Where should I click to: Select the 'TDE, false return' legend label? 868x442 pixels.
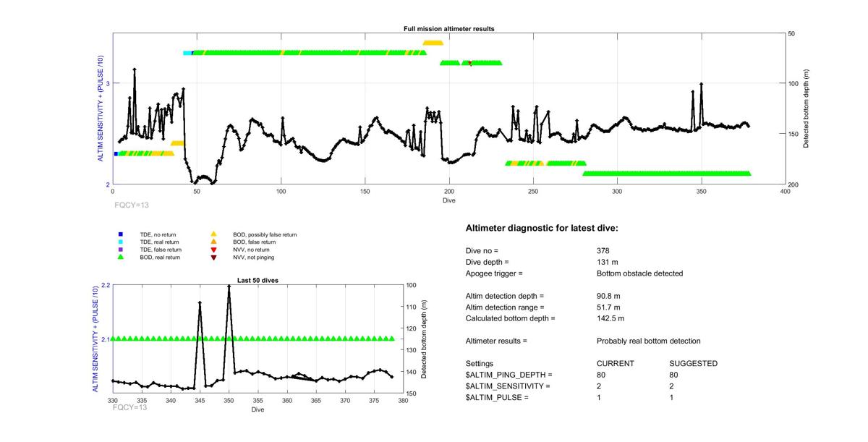tap(161, 250)
